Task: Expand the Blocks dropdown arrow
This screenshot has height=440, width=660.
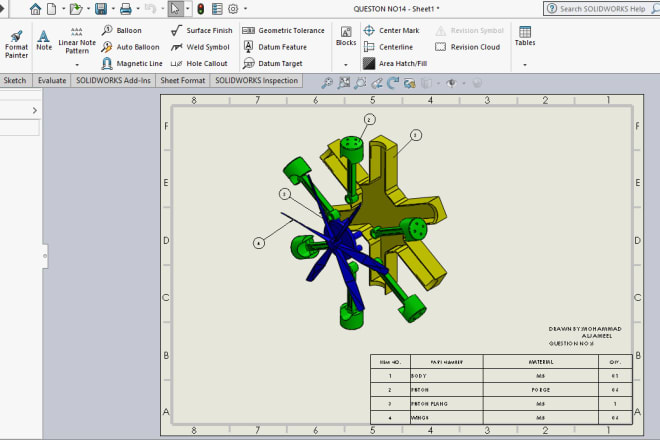Action: pyautogui.click(x=346, y=65)
